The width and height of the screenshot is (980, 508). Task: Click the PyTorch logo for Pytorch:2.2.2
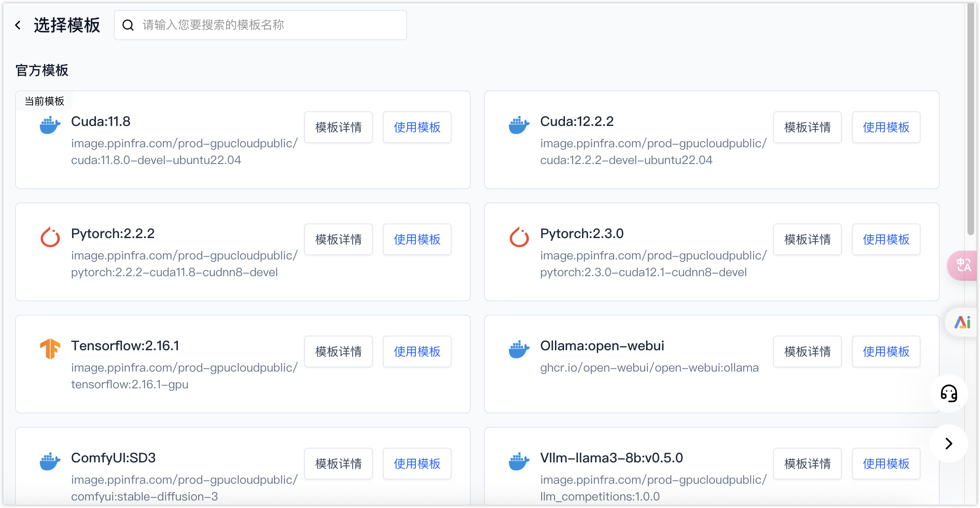(50, 237)
